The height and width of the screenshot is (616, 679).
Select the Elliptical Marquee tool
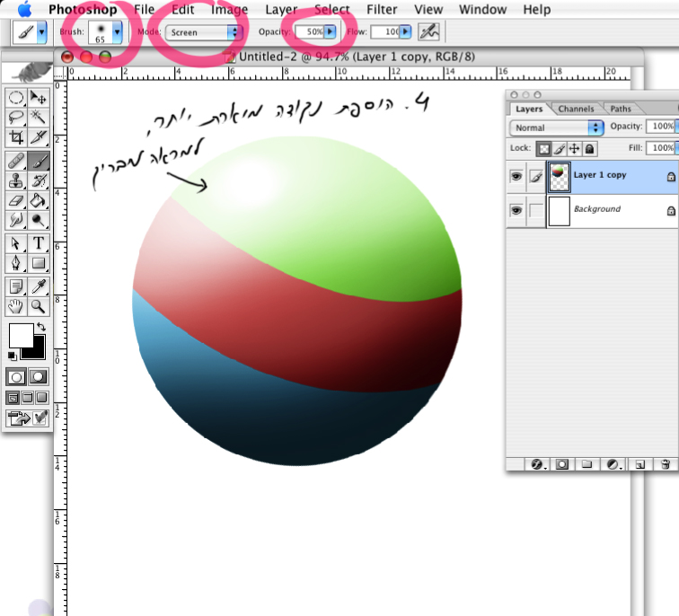(16, 98)
